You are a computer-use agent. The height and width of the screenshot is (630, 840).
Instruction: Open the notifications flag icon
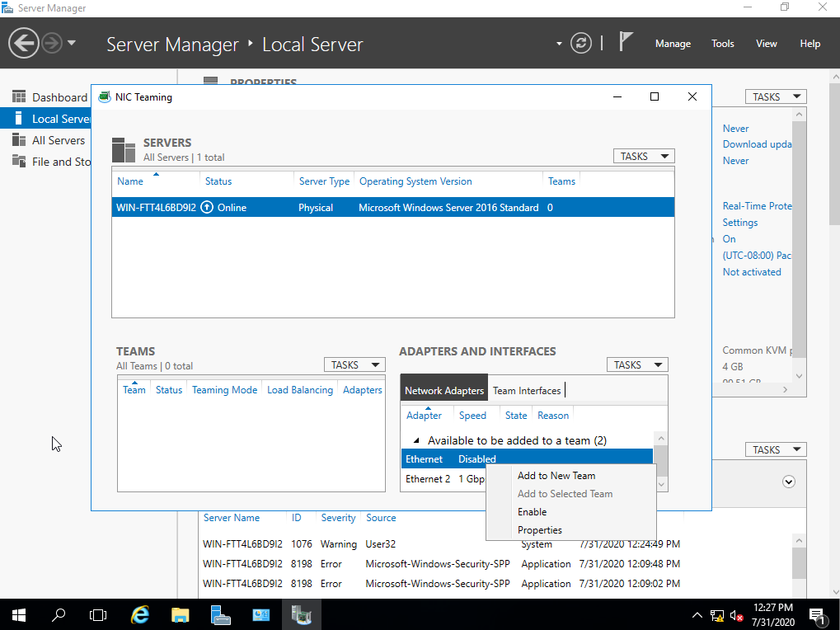(625, 42)
